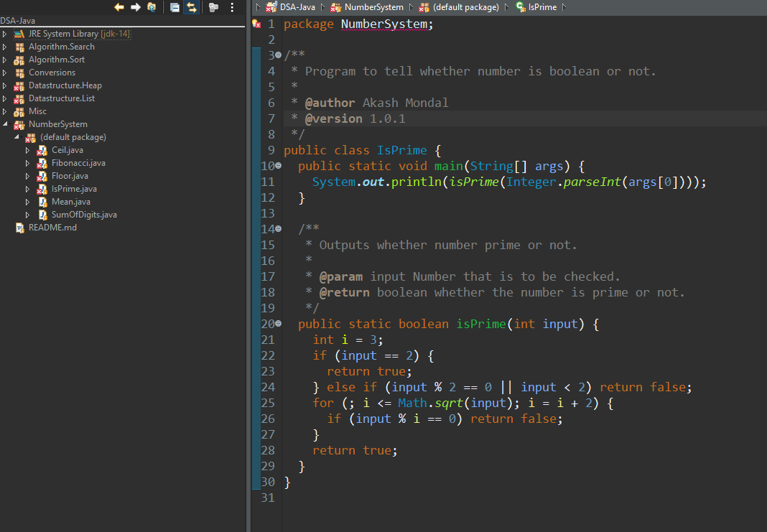Click the Conversions folder icon
Viewport: 767px width, 532px height.
click(x=19, y=73)
